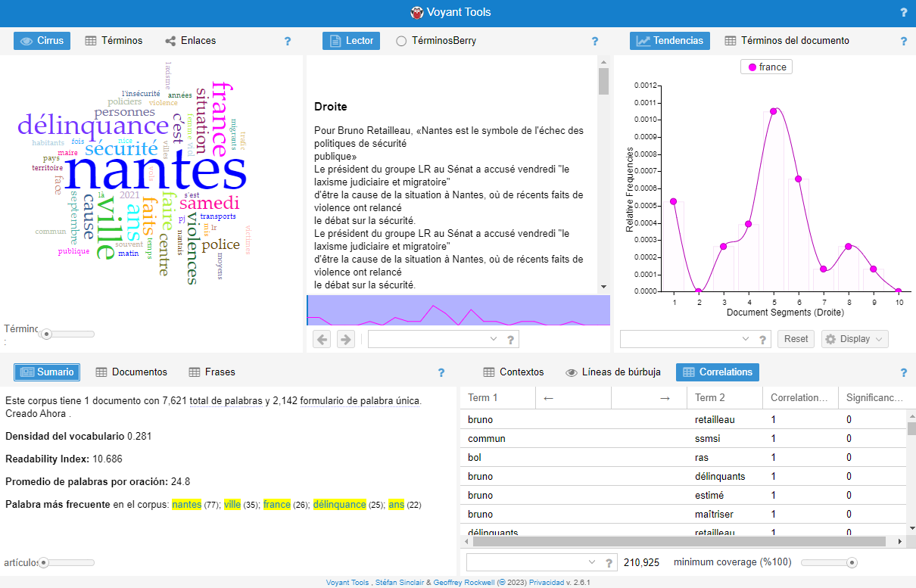Click the left arrow column header in Correlations
Screen dimensions: 916x588
(x=549, y=398)
